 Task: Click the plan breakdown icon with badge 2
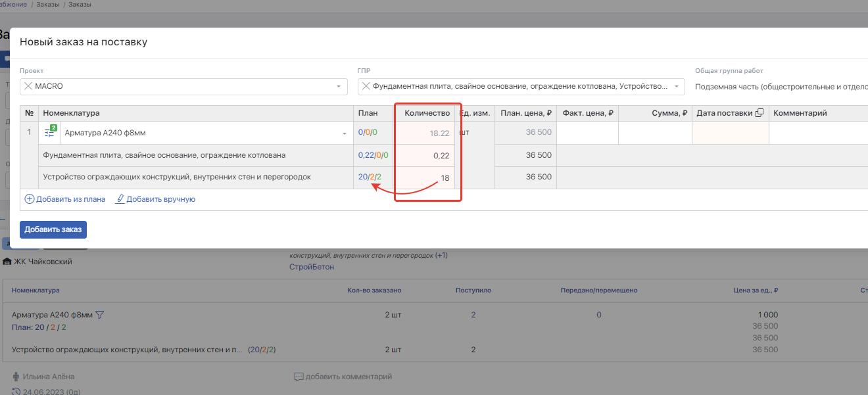(x=50, y=133)
